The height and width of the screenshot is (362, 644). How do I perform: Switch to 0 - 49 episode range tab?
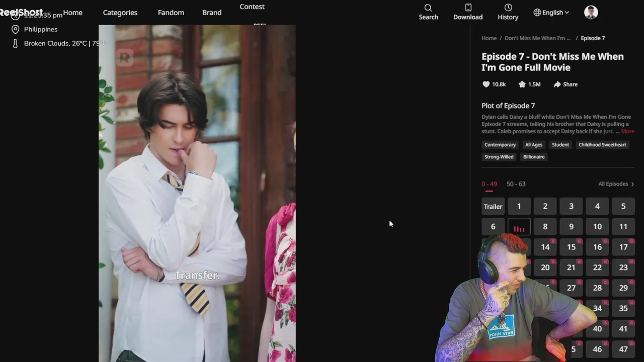489,184
